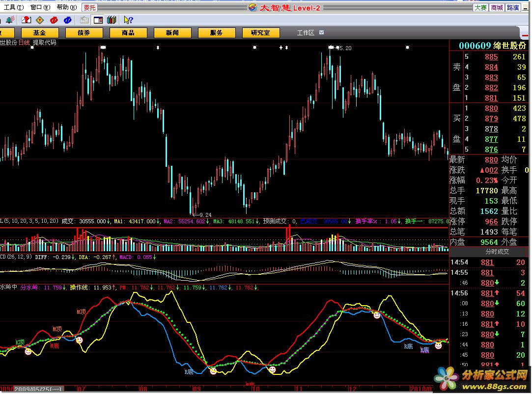
Task: Open the 窗口(W) menu
Action: 40,7
